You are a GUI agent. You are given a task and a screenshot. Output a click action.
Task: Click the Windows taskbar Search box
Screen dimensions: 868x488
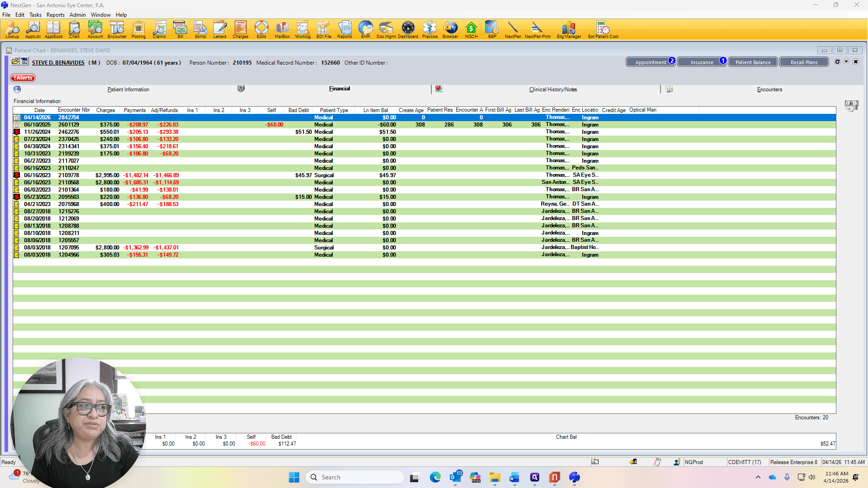pos(355,477)
